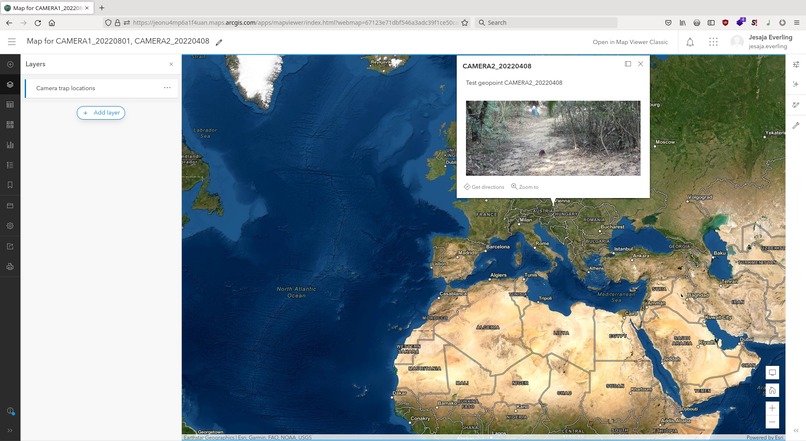
Task: Close the CAMERA2_20220408 popup
Action: tap(640, 64)
